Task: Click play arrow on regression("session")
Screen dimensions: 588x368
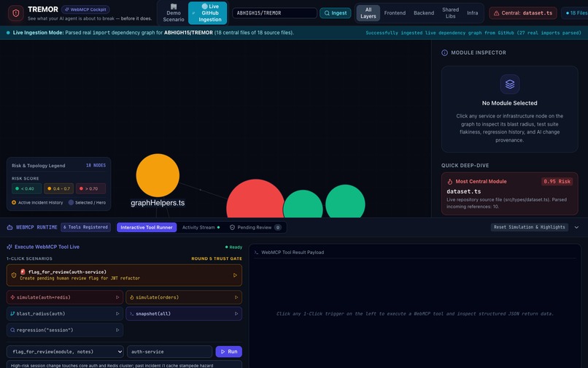Action: 117,330
